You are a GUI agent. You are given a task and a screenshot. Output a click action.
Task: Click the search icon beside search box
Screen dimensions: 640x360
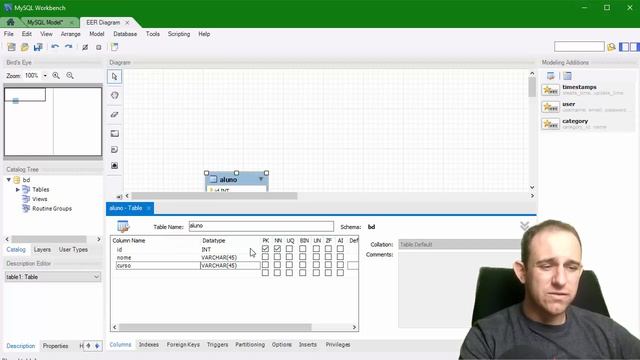pyautogui.click(x=611, y=47)
